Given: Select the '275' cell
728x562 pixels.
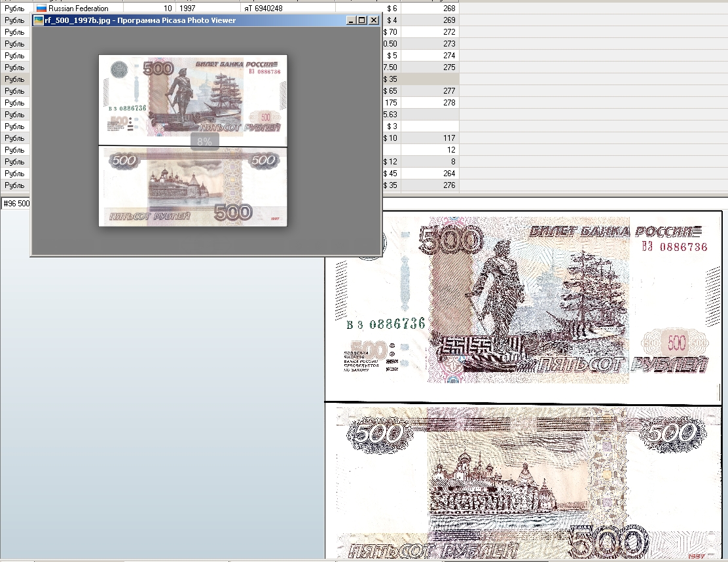Looking at the screenshot, I should (x=430, y=67).
